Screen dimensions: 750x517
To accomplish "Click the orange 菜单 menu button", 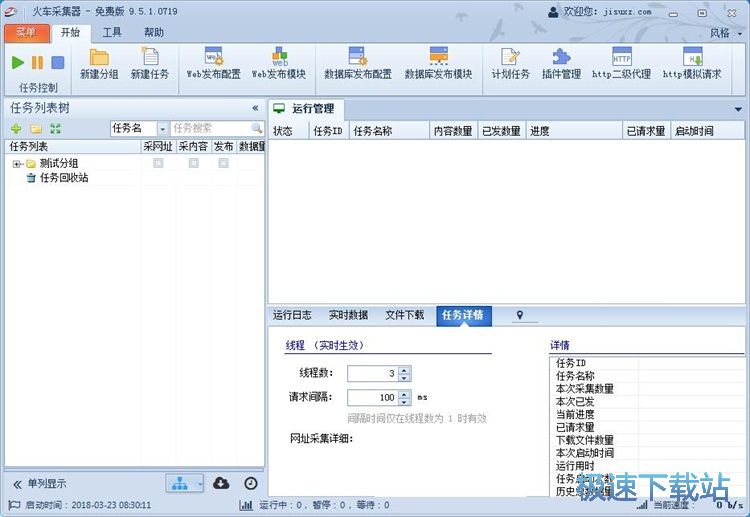I will pyautogui.click(x=25, y=32).
